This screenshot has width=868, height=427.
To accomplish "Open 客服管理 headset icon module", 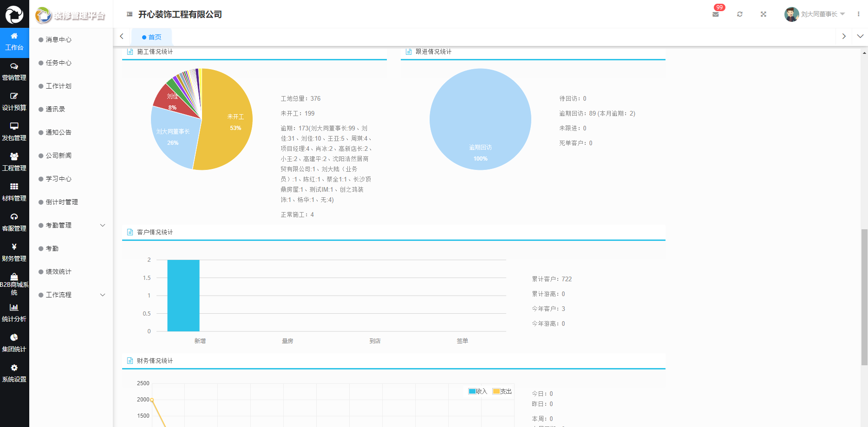I will [x=14, y=222].
